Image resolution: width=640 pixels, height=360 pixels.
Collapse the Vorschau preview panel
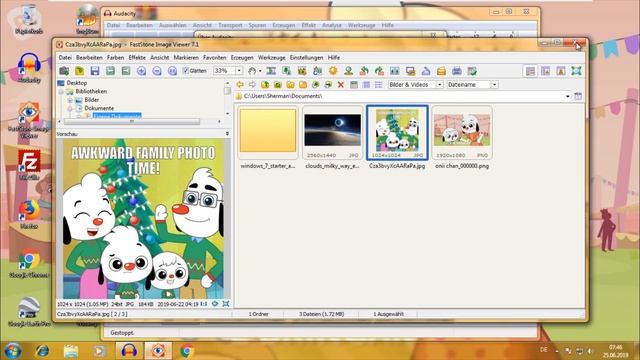[x=227, y=134]
